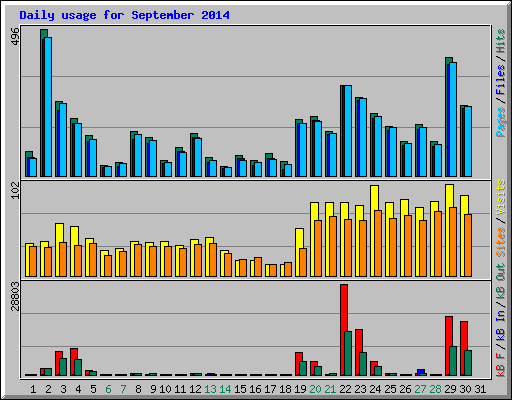This screenshot has width=512, height=400.
Task: Click day 5 on the x-axis
Action: [x=93, y=389]
